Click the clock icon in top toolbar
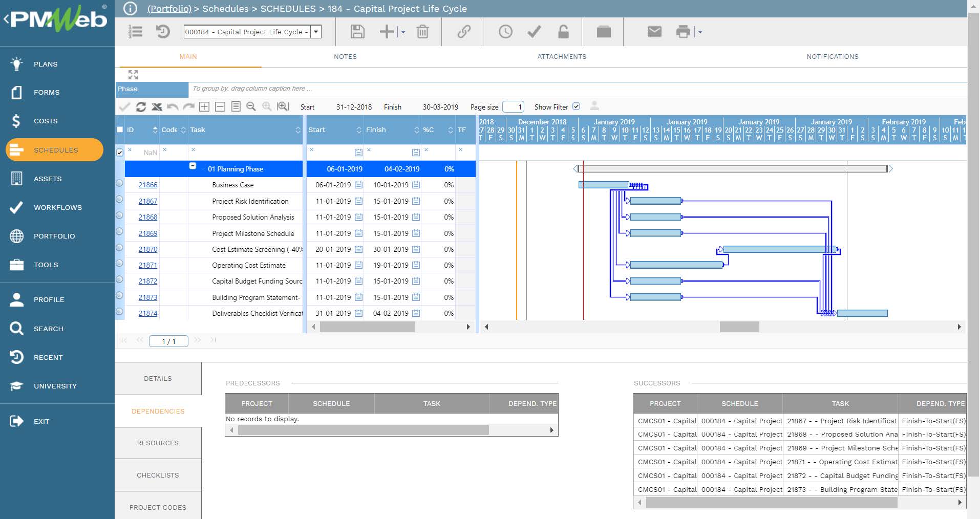 click(505, 32)
